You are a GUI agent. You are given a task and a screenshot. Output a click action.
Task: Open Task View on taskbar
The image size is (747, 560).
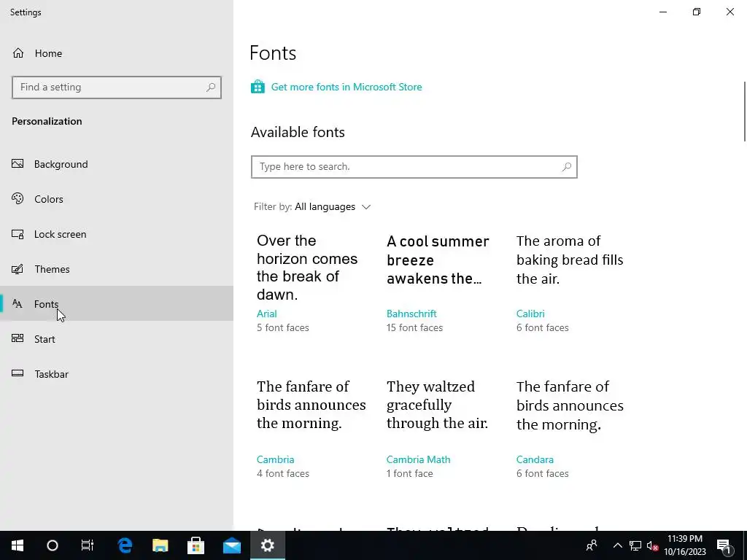(88, 545)
